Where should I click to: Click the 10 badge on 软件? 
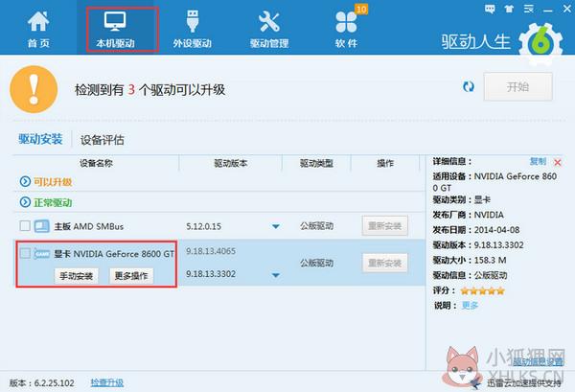coord(361,10)
